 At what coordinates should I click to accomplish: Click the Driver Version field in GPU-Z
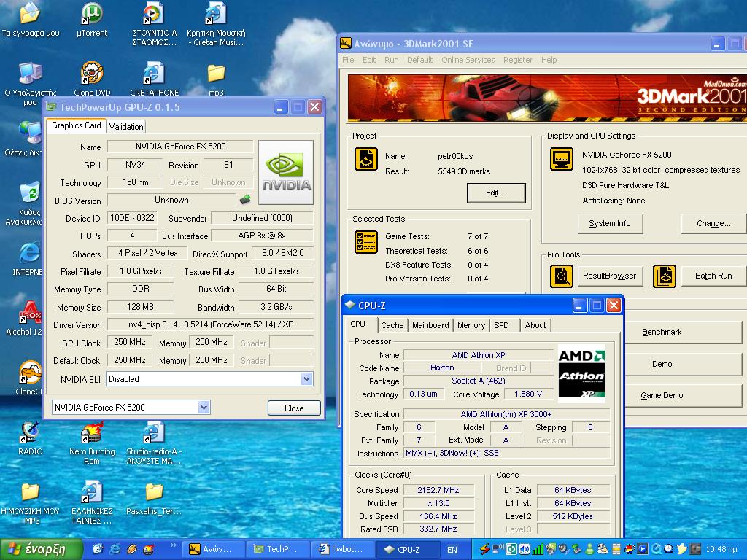tap(210, 324)
